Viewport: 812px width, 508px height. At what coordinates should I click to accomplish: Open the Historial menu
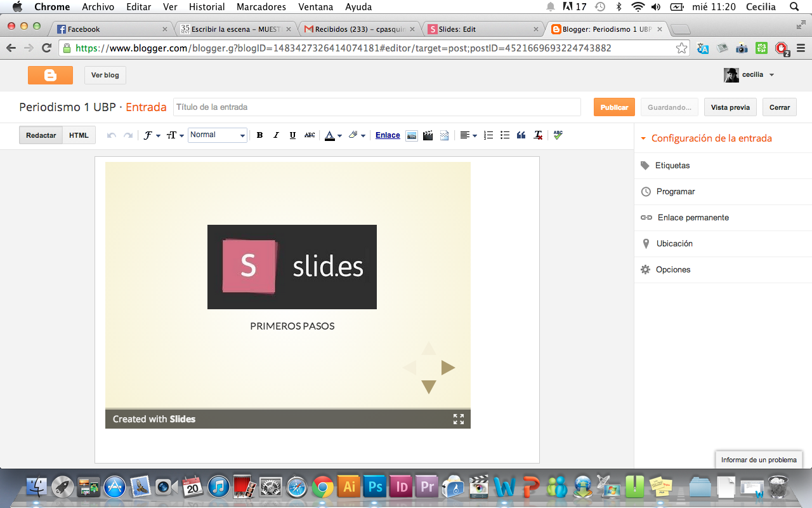(x=207, y=7)
